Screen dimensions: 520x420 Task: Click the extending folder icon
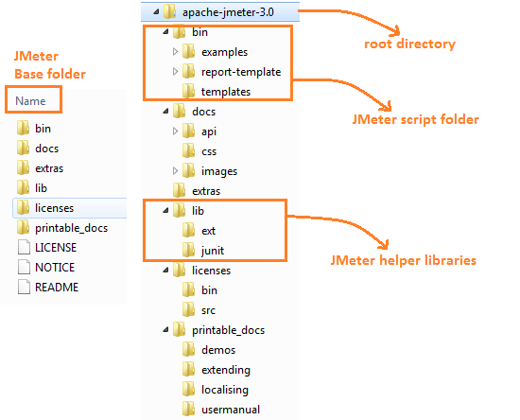coord(189,370)
